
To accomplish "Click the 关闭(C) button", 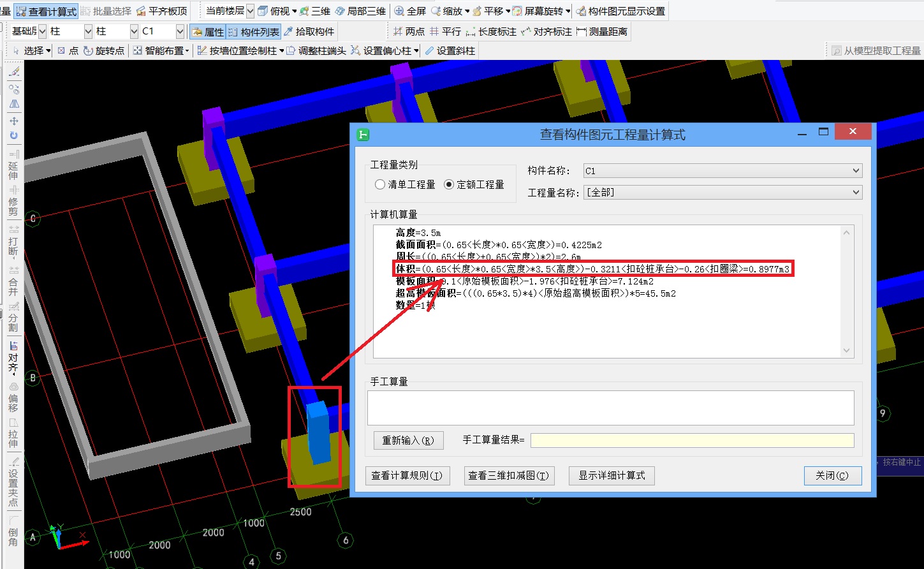I will 833,475.
